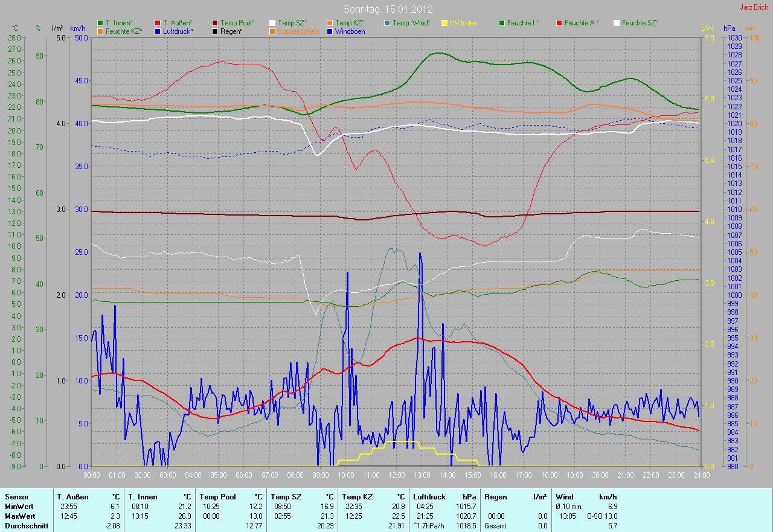Viewport: 773px width, 532px height.
Task: Click the dark red Temp Pool legend swatch
Action: (x=215, y=23)
